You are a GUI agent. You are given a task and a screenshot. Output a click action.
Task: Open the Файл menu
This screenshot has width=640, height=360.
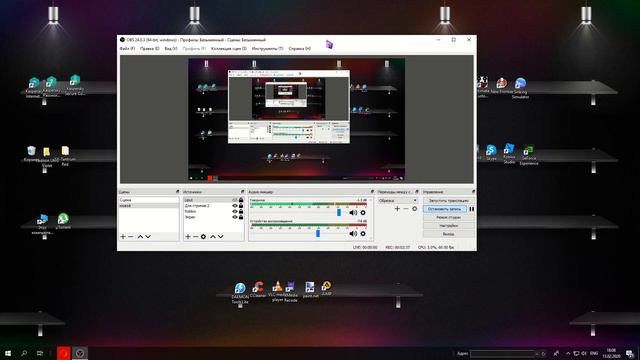click(x=127, y=49)
